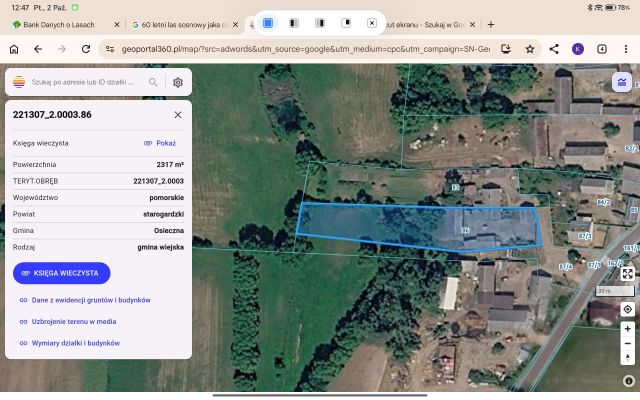Screen dimensions: 640x400
Task: Click the geoportal360 colorful logo icon
Action: pyautogui.click(x=19, y=82)
